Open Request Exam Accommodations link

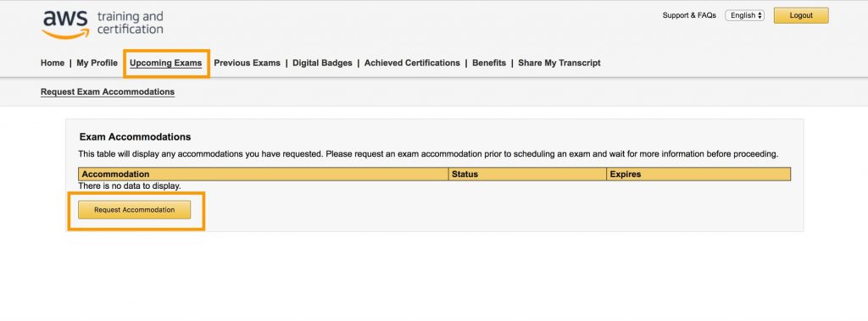coord(108,91)
